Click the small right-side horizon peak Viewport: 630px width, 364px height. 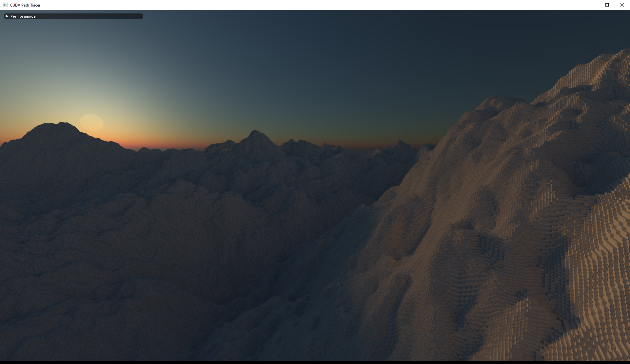(401, 143)
